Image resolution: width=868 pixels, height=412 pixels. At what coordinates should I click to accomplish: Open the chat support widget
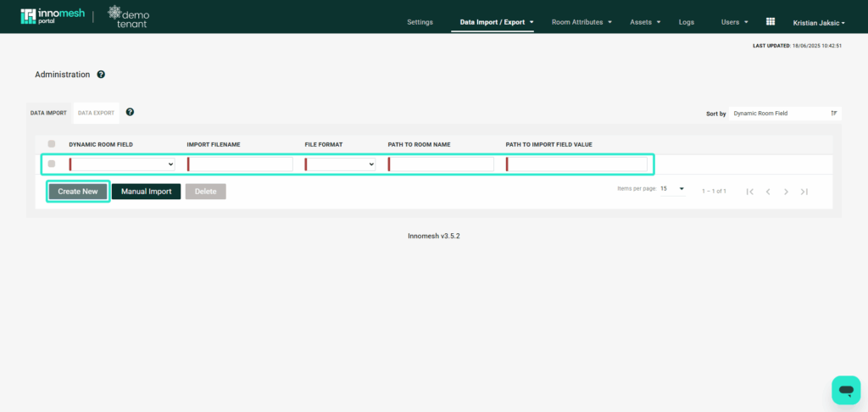click(x=846, y=390)
